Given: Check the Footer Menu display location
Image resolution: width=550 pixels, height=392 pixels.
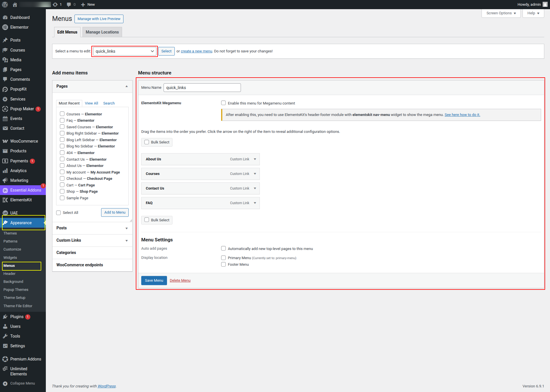Looking at the screenshot, I should tap(223, 265).
